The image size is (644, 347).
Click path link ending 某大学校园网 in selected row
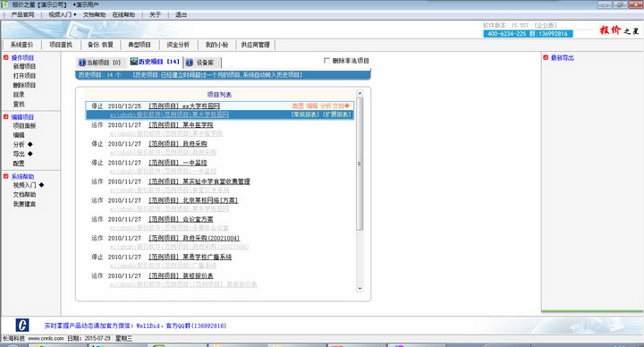169,114
